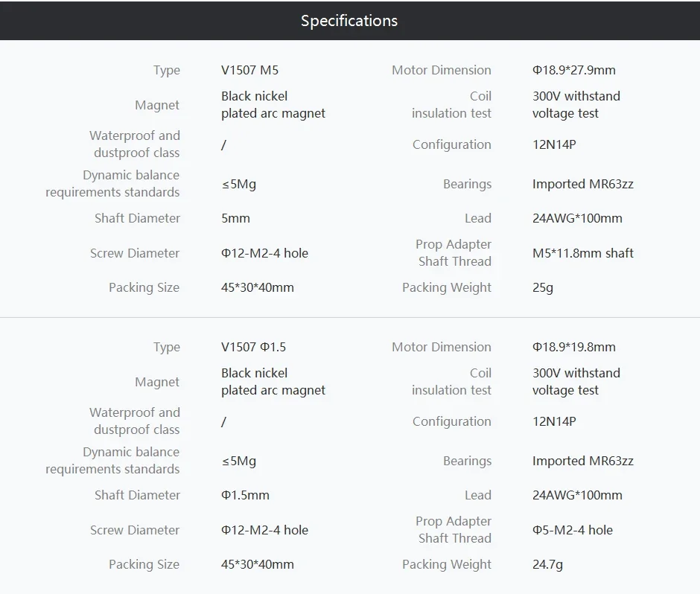Select the V1507 Φ1.5 type value

pyautogui.click(x=253, y=348)
